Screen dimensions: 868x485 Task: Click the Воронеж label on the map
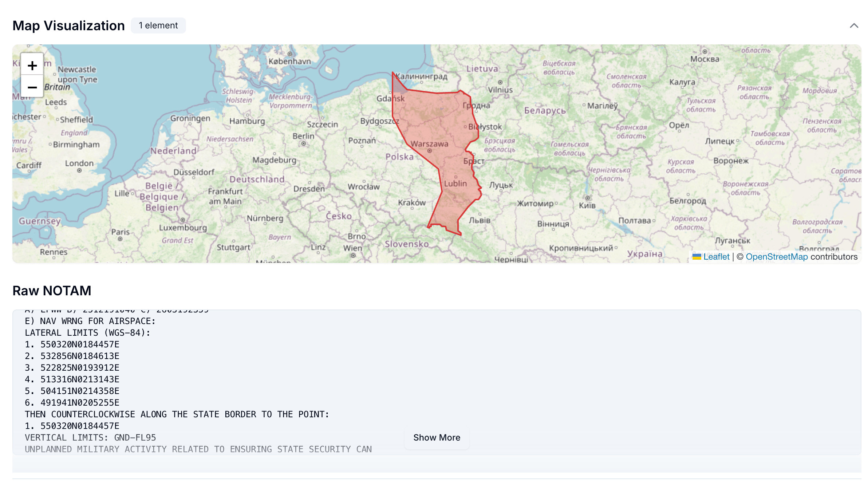coord(731,161)
